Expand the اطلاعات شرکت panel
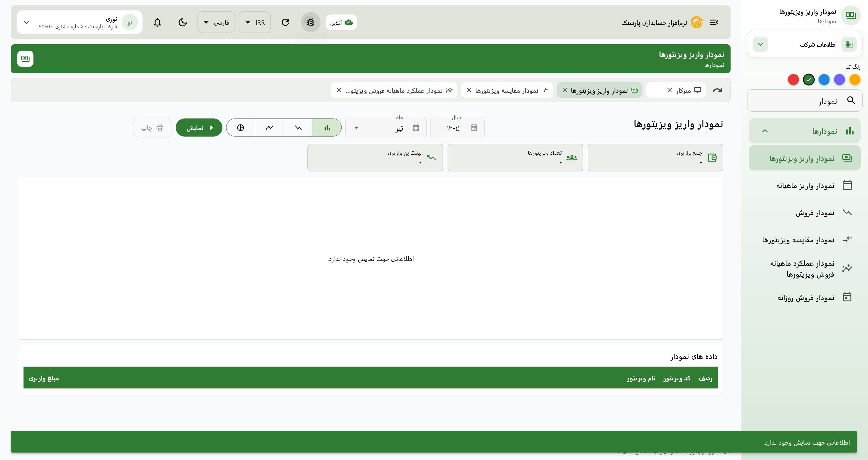Image resolution: width=868 pixels, height=460 pixels. 760,45
